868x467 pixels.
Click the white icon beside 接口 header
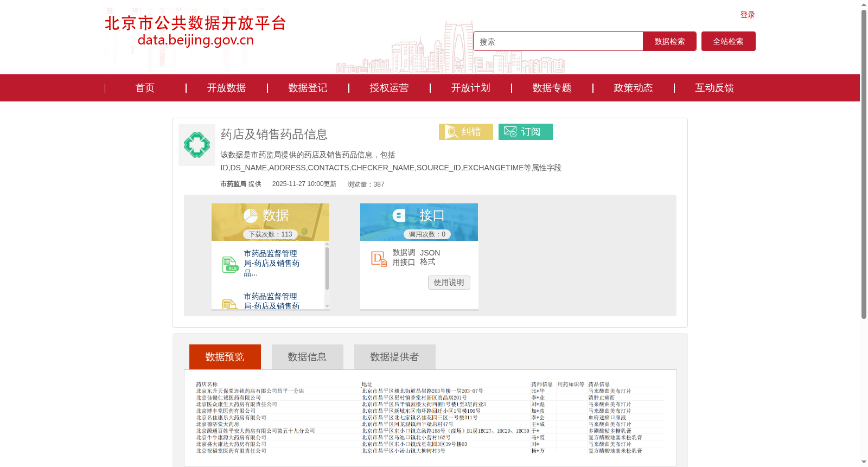(x=399, y=215)
